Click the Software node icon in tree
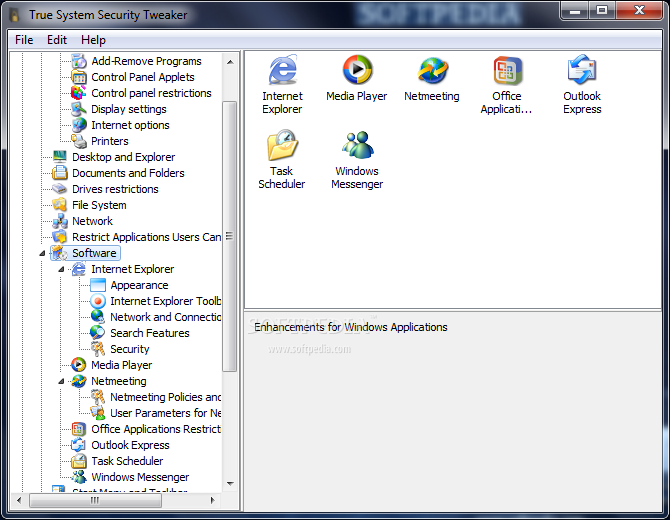 pos(60,253)
